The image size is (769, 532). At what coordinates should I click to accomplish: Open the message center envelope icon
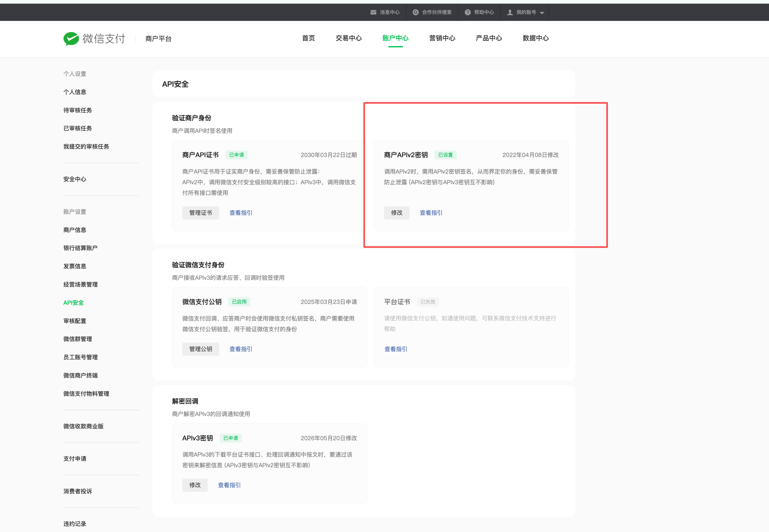click(373, 12)
